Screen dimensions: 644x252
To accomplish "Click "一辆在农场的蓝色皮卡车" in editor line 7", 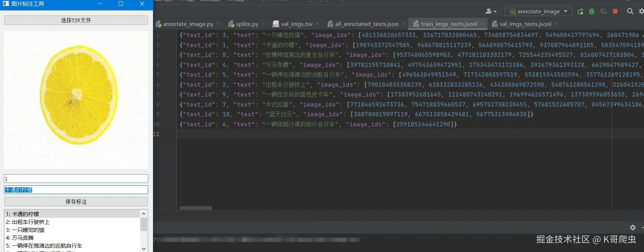I will [x=297, y=95].
